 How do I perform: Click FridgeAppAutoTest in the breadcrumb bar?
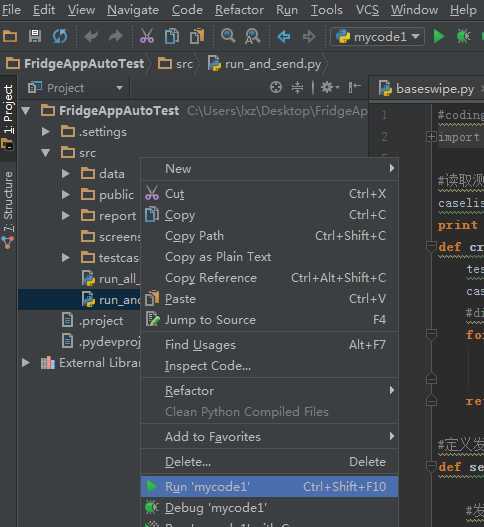76,64
